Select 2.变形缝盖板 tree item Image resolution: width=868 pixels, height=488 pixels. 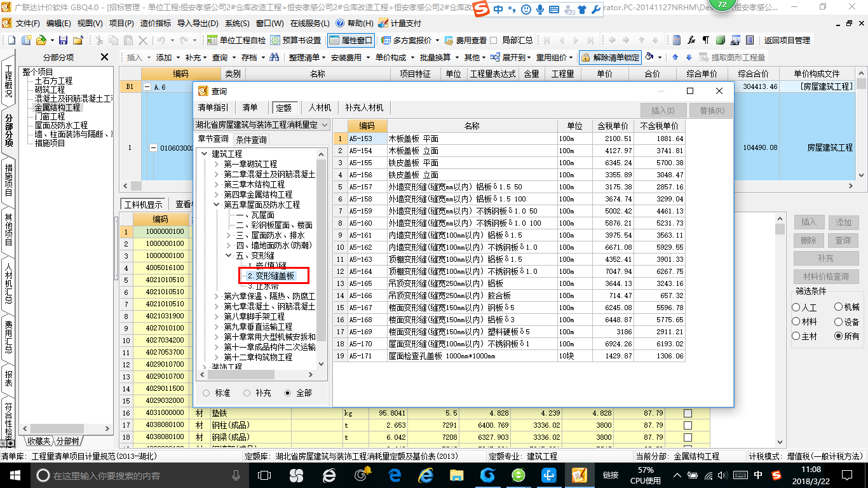pos(271,276)
